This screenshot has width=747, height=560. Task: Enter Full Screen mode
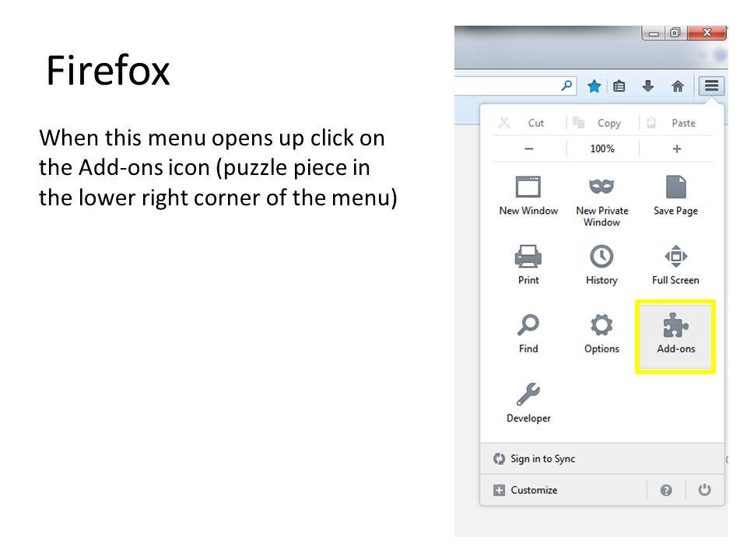coord(675,264)
